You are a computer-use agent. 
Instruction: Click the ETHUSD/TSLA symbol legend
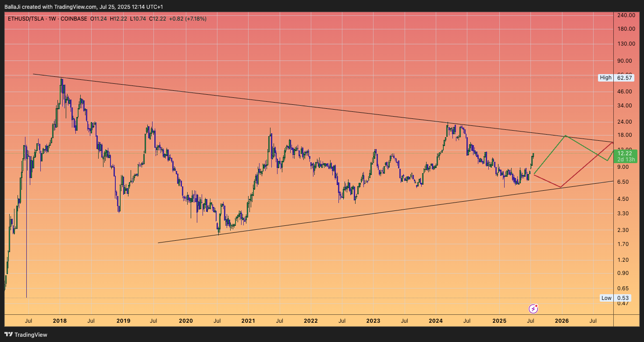click(47, 19)
